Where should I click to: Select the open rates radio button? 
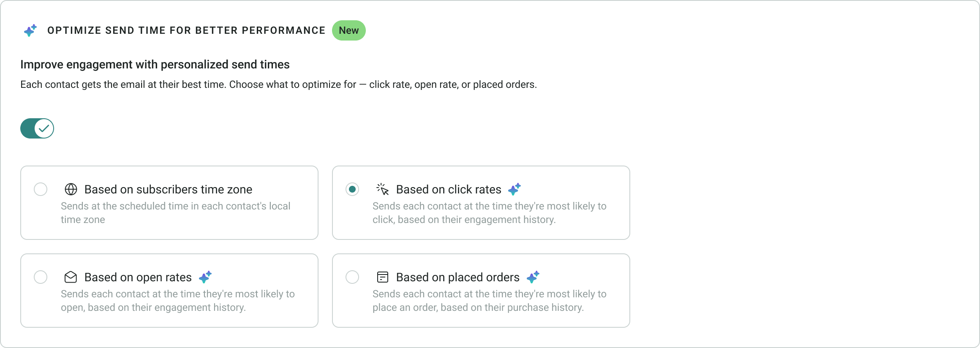41,277
